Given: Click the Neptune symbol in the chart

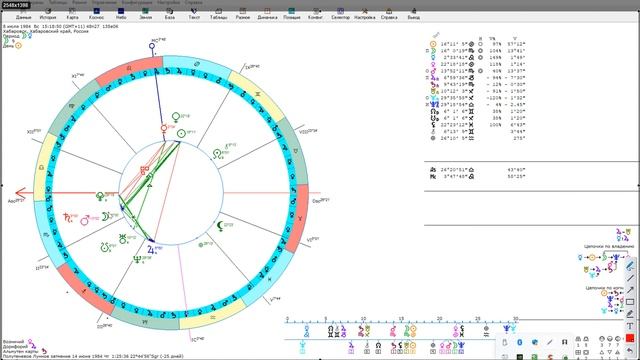Looking at the screenshot, I should [137, 259].
